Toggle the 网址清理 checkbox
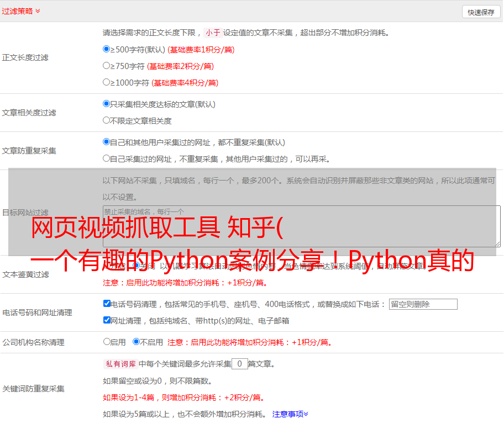Image resolution: width=504 pixels, height=424 pixels. tap(107, 320)
